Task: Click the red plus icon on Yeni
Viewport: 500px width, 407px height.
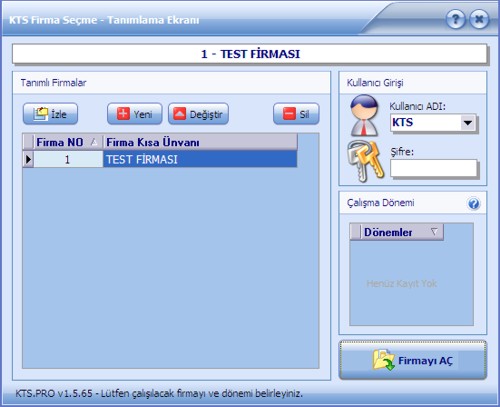Action: click(x=123, y=114)
